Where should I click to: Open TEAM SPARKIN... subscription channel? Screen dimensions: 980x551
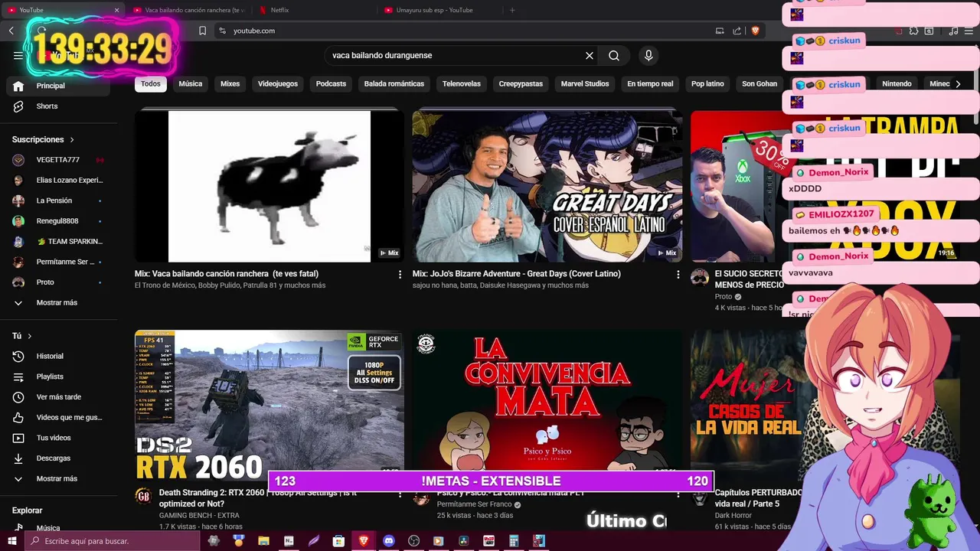(58, 242)
